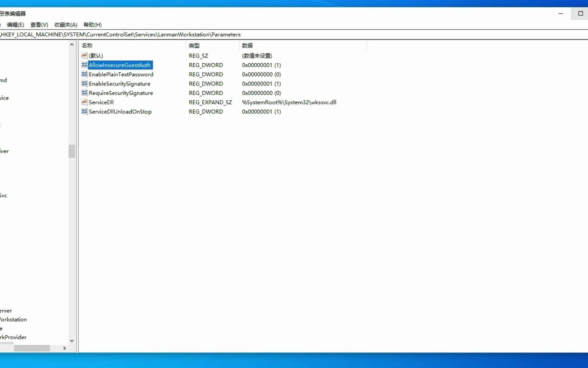This screenshot has height=368, width=588.
Task: Click the ServiceDllUnloadOnStop DWORD icon
Action: (84, 111)
